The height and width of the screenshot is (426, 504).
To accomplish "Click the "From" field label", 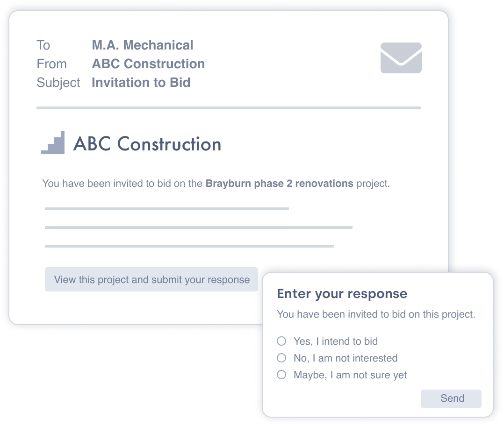I will (x=51, y=64).
